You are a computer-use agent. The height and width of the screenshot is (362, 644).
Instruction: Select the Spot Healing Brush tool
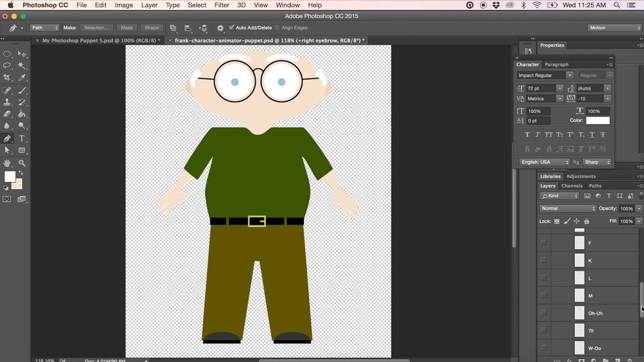coord(8,90)
